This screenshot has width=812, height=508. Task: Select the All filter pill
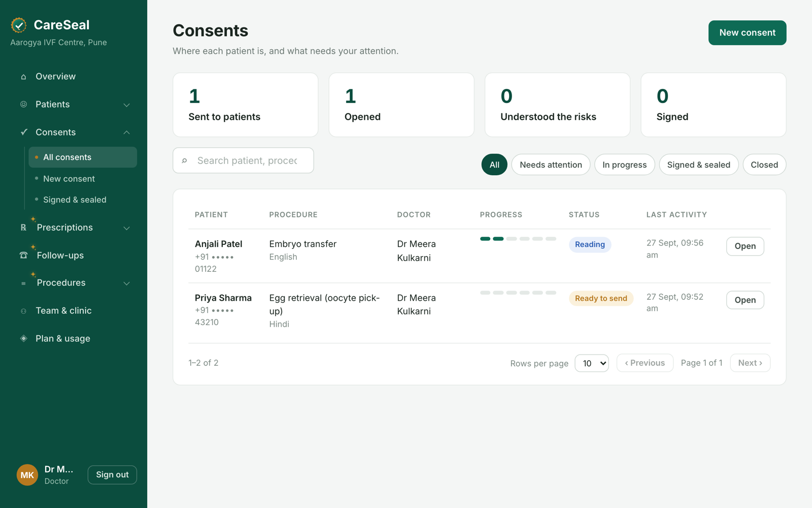[494, 165]
